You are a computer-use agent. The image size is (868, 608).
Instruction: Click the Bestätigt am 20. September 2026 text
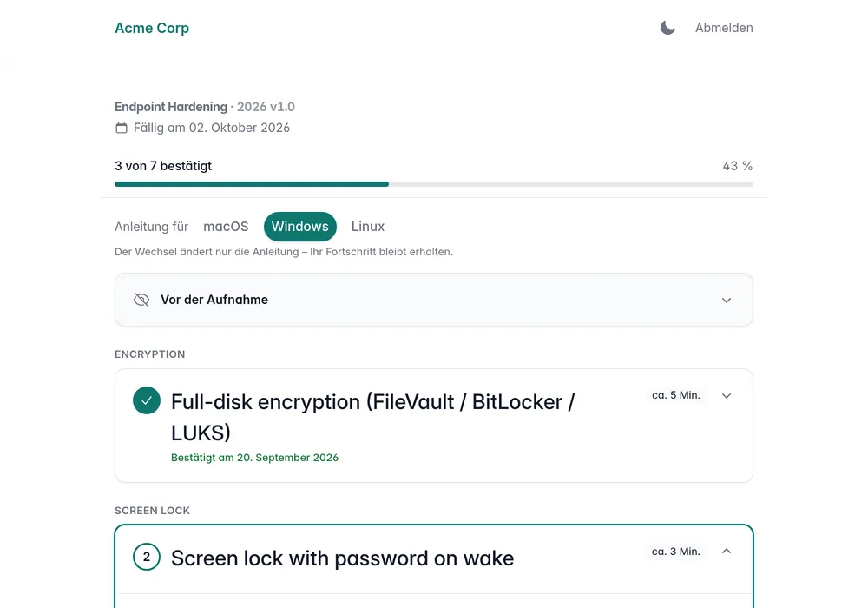(x=254, y=458)
